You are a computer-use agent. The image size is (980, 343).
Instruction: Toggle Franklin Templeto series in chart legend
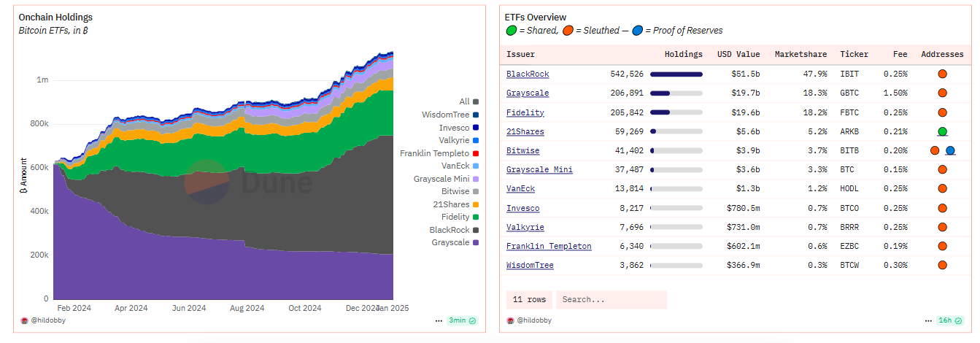pos(439,153)
